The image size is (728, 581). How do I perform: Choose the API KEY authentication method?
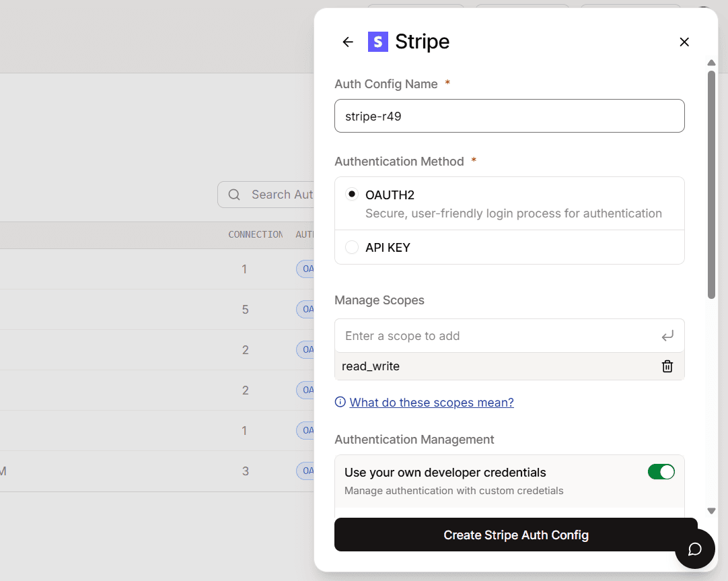pos(352,247)
